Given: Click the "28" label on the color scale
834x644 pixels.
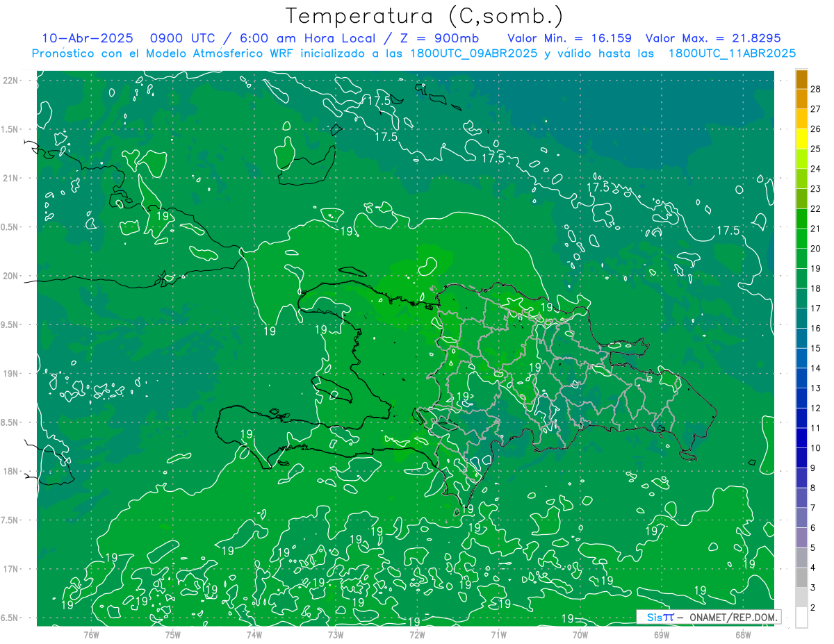Looking at the screenshot, I should pyautogui.click(x=816, y=88).
